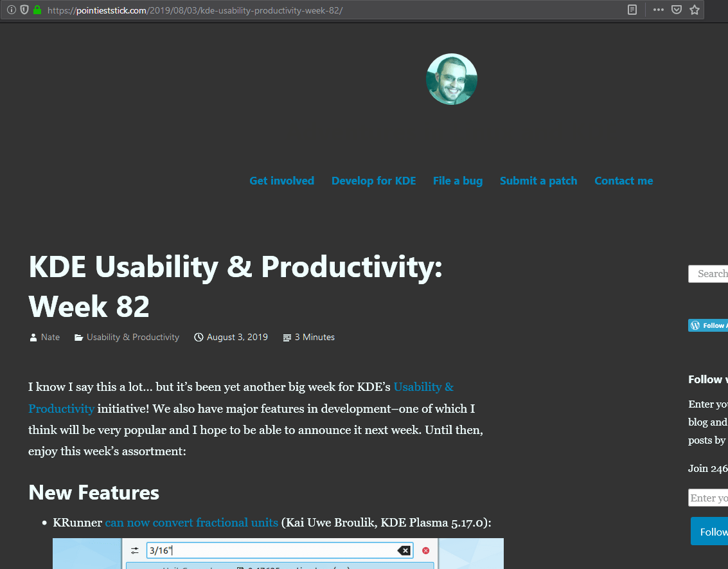Click the person icon beside Nate

click(33, 338)
